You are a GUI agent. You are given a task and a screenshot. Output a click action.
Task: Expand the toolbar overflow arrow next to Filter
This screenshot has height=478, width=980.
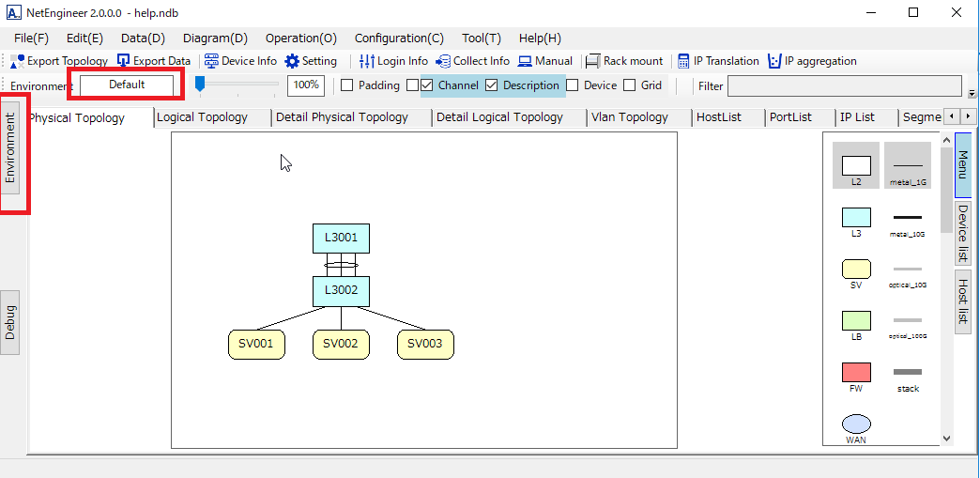972,93
